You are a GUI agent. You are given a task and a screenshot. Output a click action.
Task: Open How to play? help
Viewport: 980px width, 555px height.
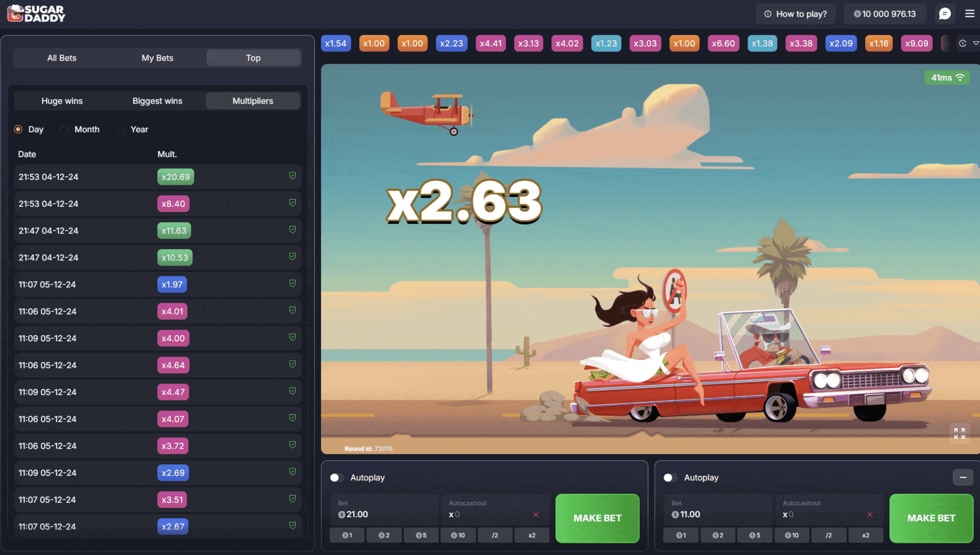click(x=795, y=14)
